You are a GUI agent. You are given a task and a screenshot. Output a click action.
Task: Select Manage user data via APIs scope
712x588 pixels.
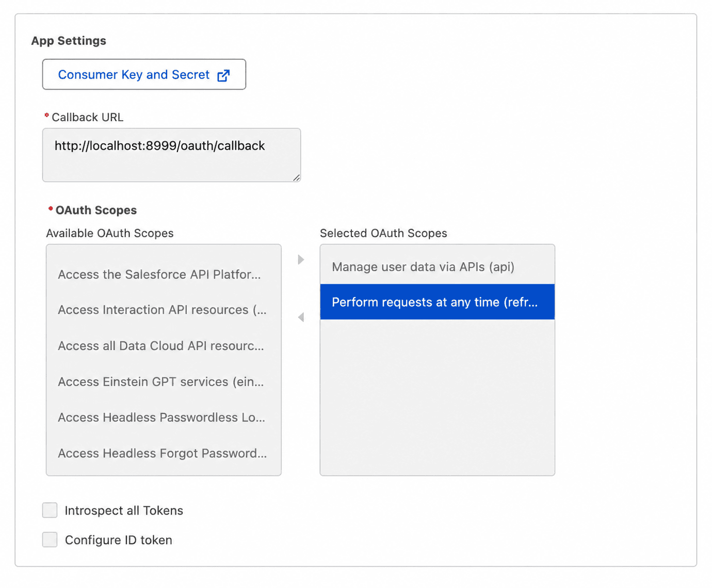tap(437, 267)
